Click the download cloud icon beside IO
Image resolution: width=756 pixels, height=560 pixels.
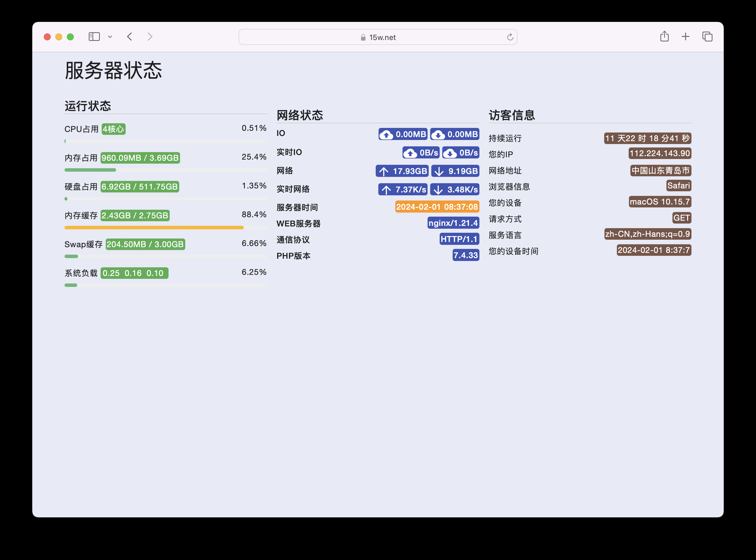click(439, 134)
